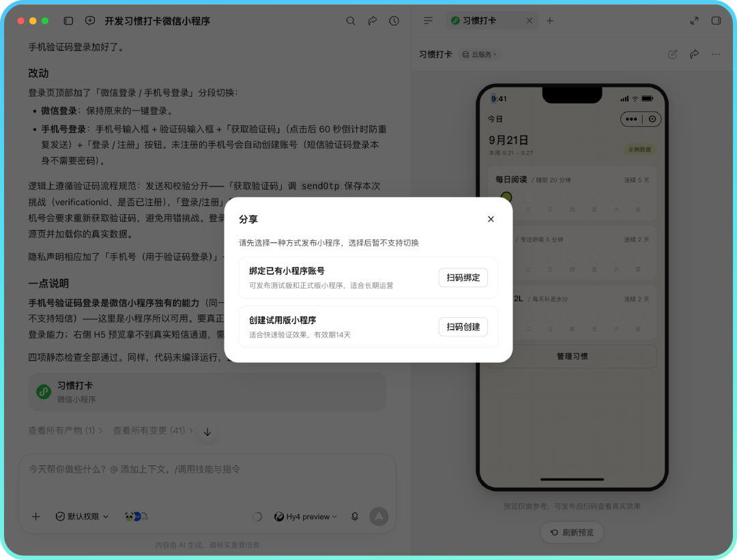Jump to bottom with down-arrow button
Image resolution: width=737 pixels, height=560 pixels.
pyautogui.click(x=207, y=432)
